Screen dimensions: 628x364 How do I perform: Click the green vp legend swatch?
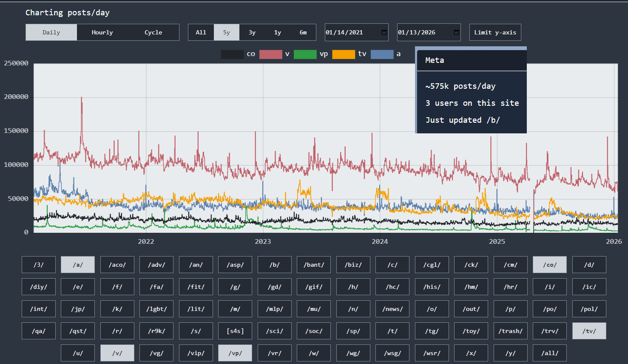tap(305, 54)
